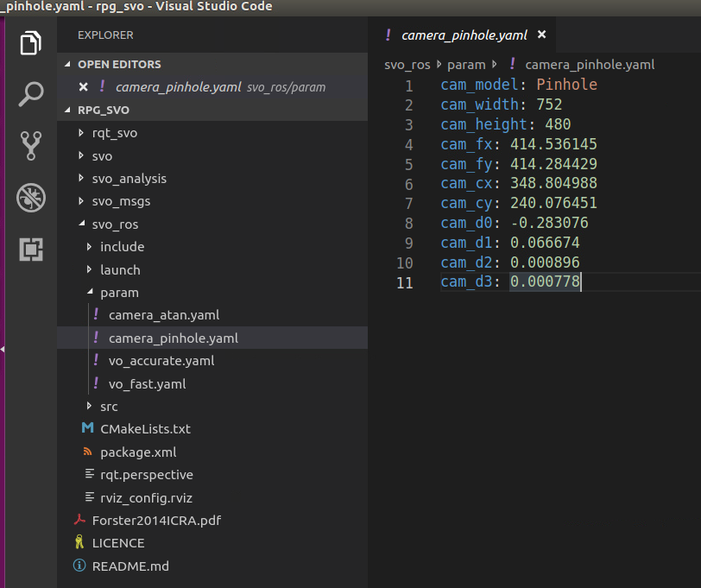Click the text-file icon beside rqt.perspective
This screenshot has height=588, width=701.
coord(90,473)
